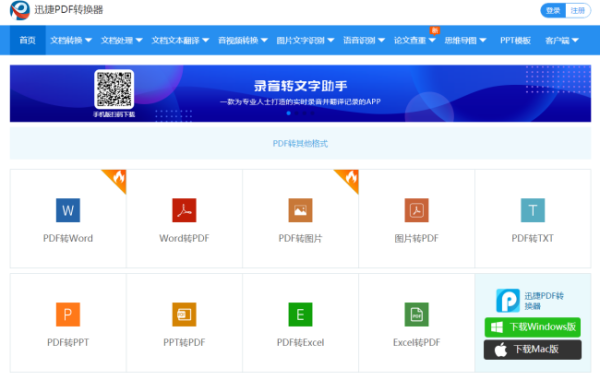Open the PDF转Word blue W icon
The width and height of the screenshot is (600, 380).
coord(68,210)
